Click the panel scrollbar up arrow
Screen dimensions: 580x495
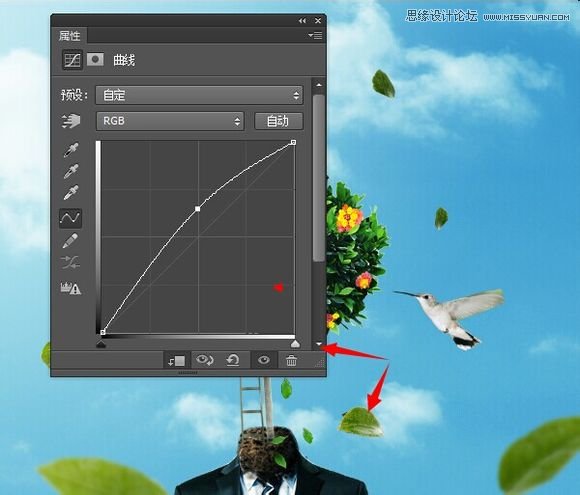pyautogui.click(x=318, y=85)
